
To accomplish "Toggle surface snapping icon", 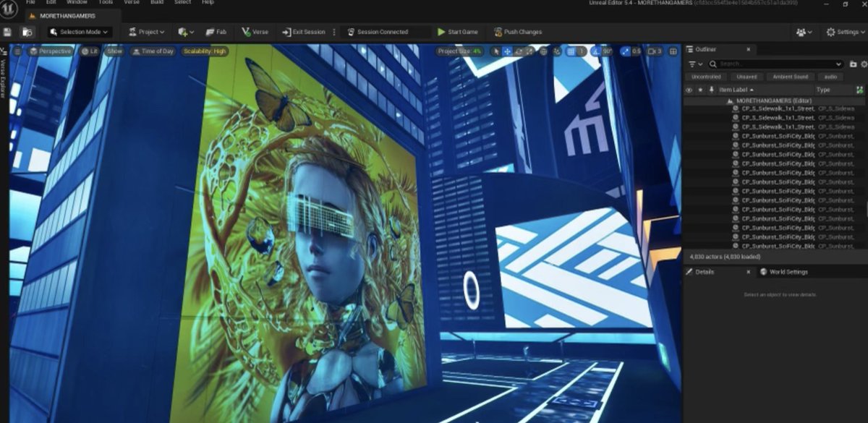I will click(557, 51).
